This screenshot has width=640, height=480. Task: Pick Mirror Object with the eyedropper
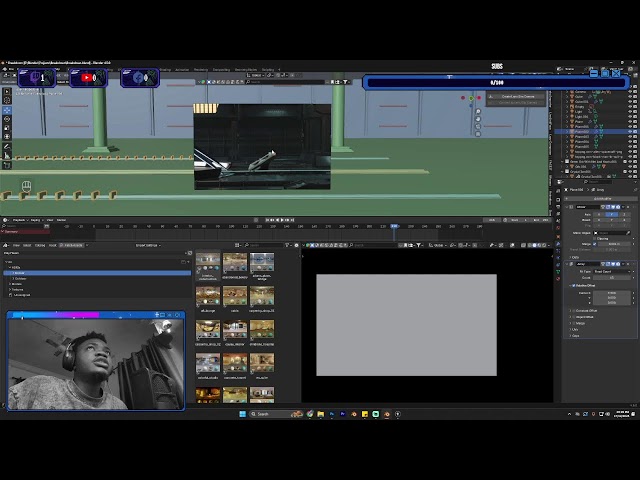629,233
